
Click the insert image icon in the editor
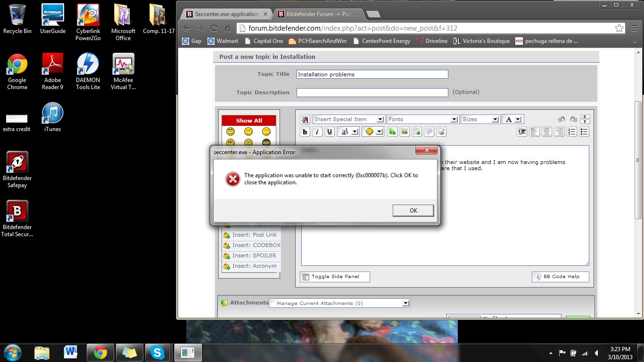pos(404,132)
